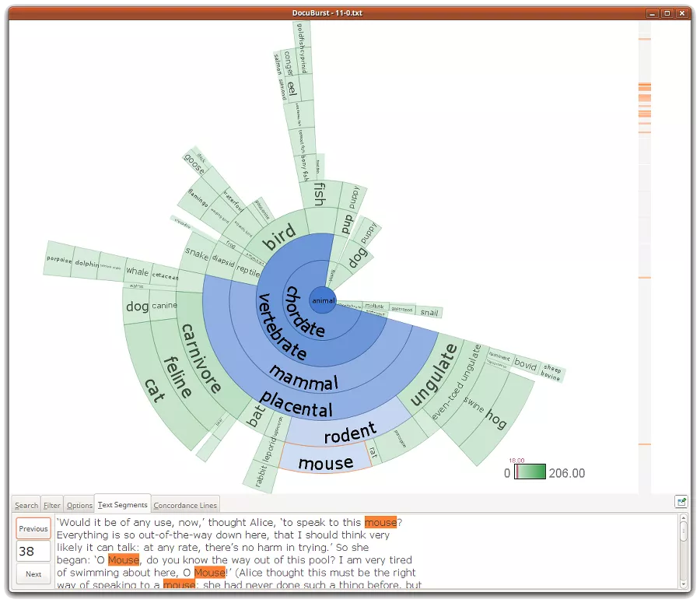This screenshot has width=700, height=603.
Task: Select the 'mouse' wedge in the sunburst
Action: click(x=327, y=462)
